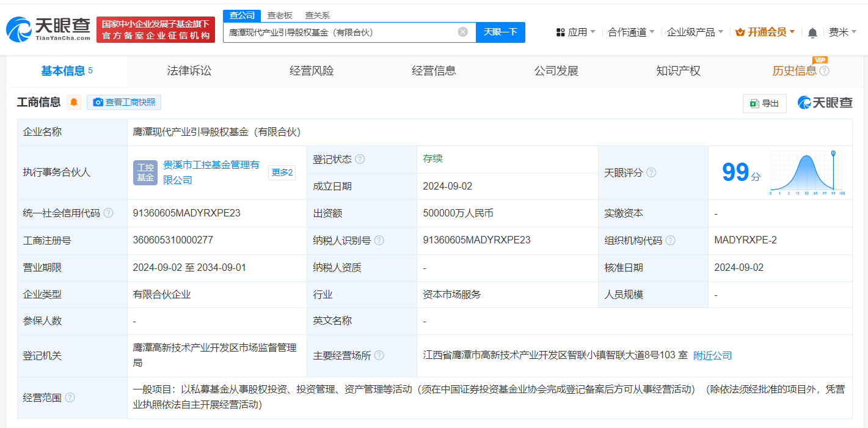868x428 pixels.
Task: Expand 更多2 to show additional partners
Action: 282,172
